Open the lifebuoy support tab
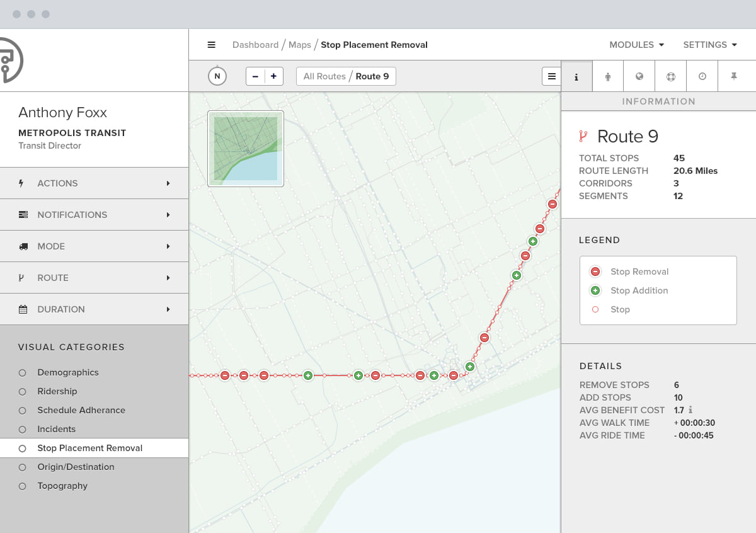The height and width of the screenshot is (533, 756). click(x=671, y=76)
